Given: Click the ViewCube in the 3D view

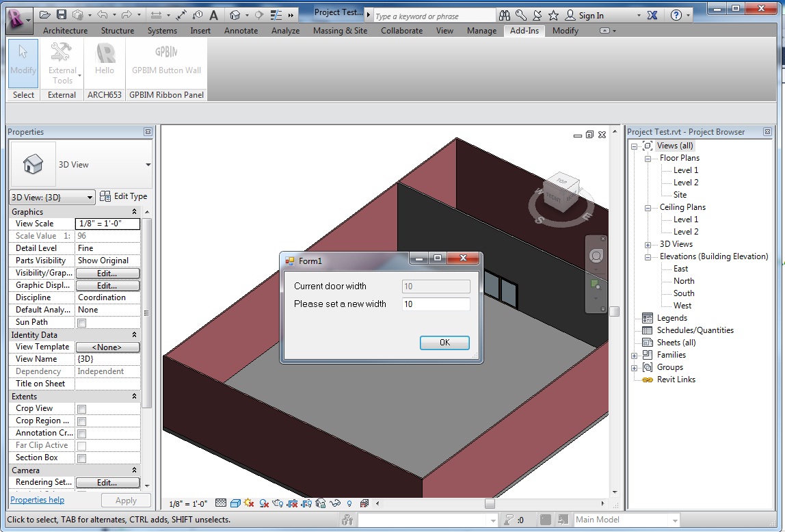Looking at the screenshot, I should (x=563, y=191).
